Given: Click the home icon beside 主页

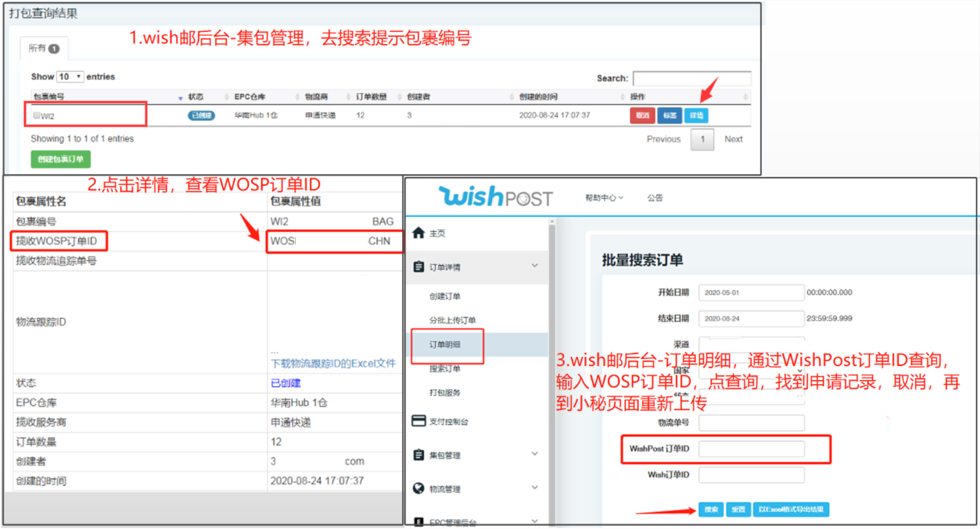Looking at the screenshot, I should (418, 233).
